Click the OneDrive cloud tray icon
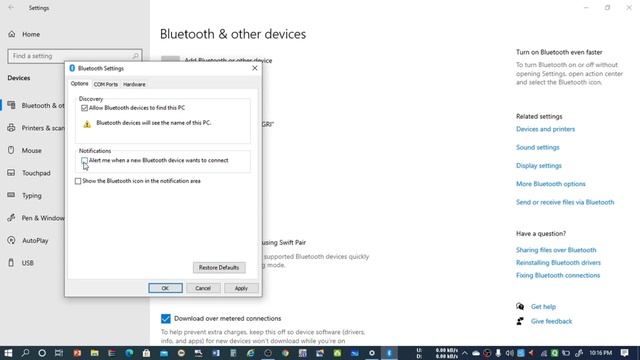 [x=476, y=353]
